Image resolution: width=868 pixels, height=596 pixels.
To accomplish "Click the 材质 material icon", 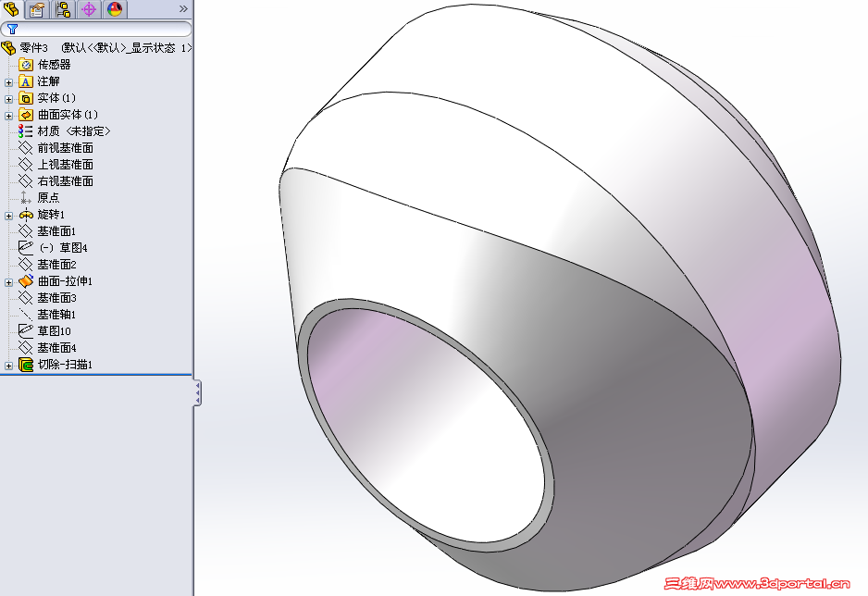I will click(25, 131).
